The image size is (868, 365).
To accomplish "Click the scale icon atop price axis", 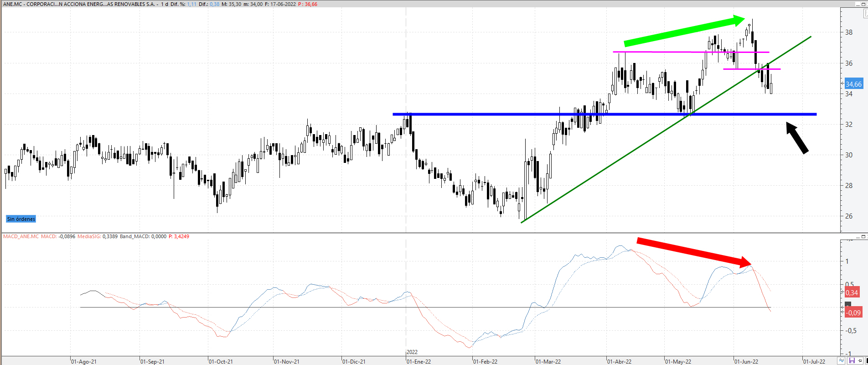I will pyautogui.click(x=866, y=14).
